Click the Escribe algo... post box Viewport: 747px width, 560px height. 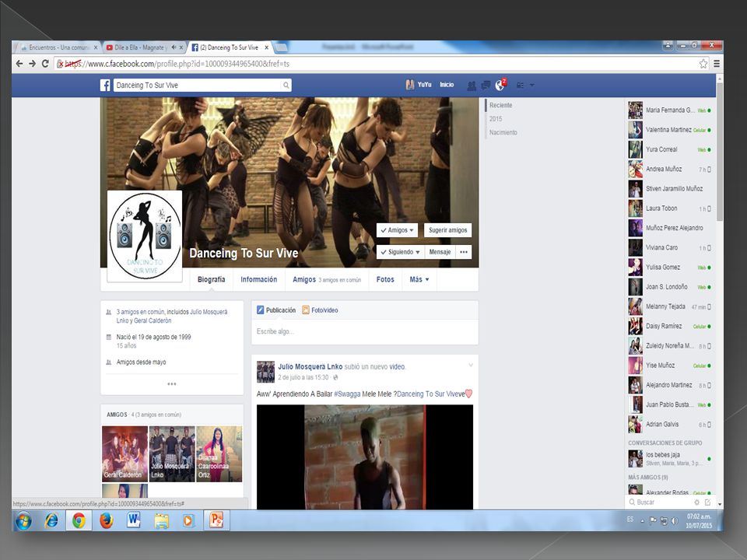pyautogui.click(x=365, y=331)
